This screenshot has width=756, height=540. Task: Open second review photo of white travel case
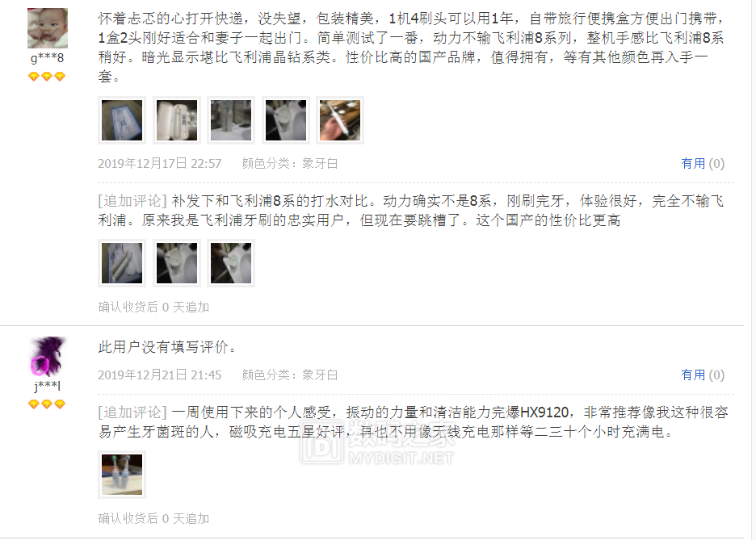tap(176, 120)
